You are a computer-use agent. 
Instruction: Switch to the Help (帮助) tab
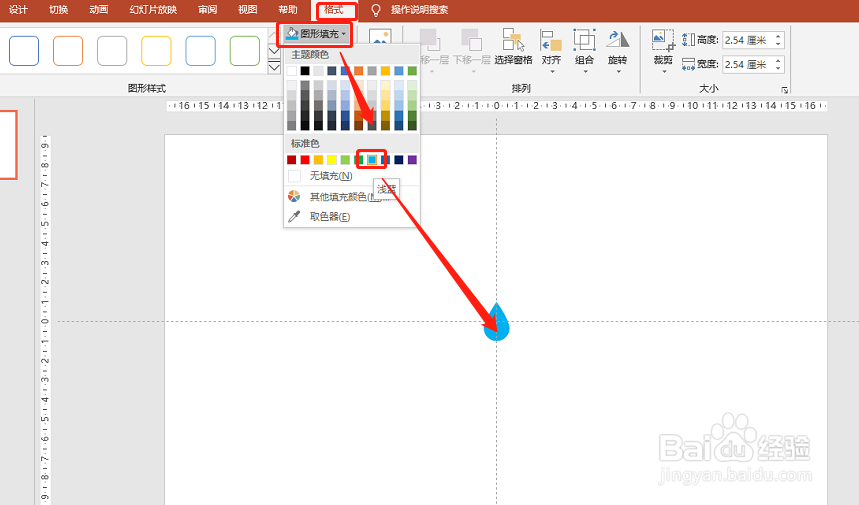tap(288, 9)
